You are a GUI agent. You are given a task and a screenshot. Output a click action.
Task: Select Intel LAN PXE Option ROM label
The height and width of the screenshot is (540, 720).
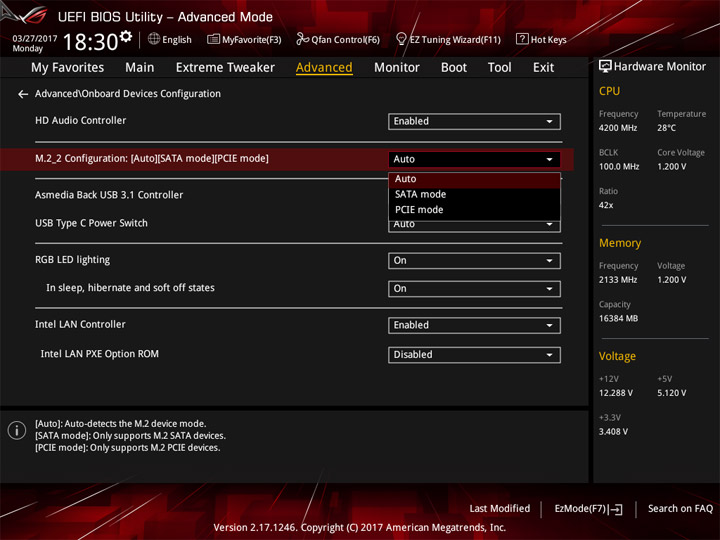(100, 354)
